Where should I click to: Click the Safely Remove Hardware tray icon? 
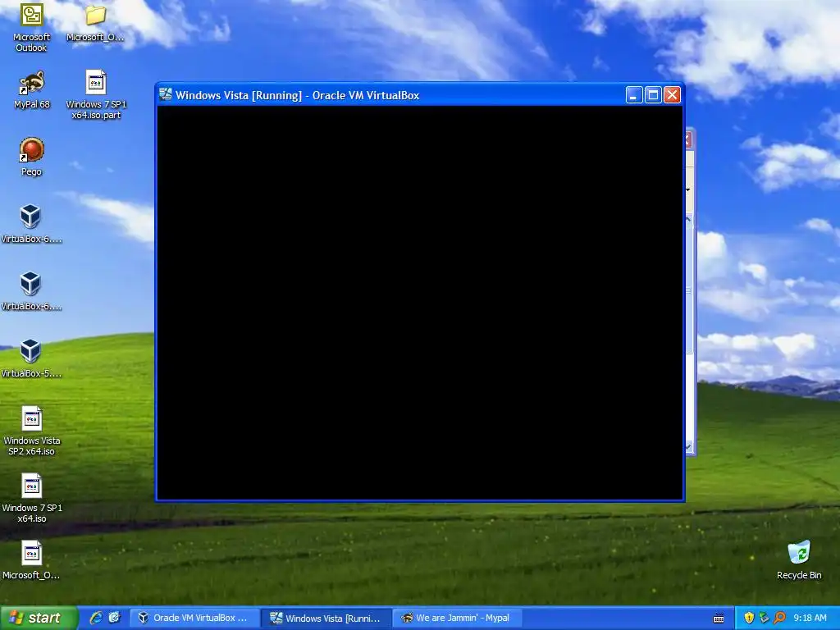pyautogui.click(x=764, y=618)
